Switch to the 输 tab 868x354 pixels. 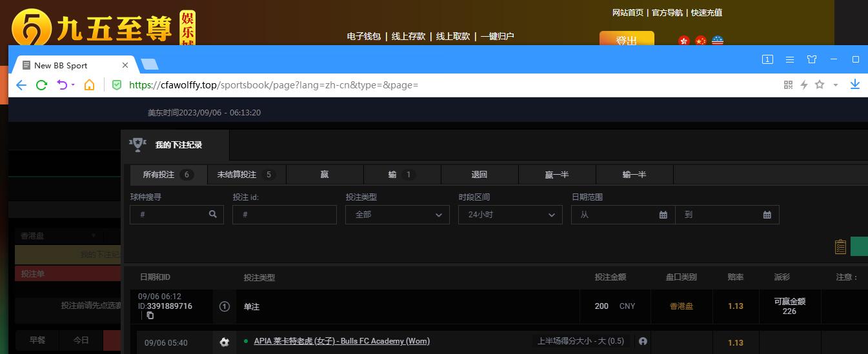tap(402, 175)
